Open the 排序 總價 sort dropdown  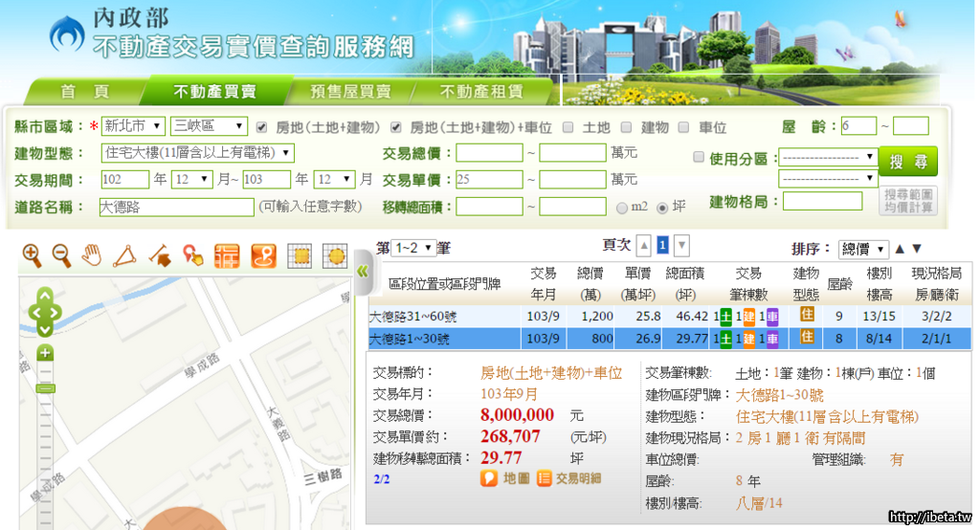point(863,249)
